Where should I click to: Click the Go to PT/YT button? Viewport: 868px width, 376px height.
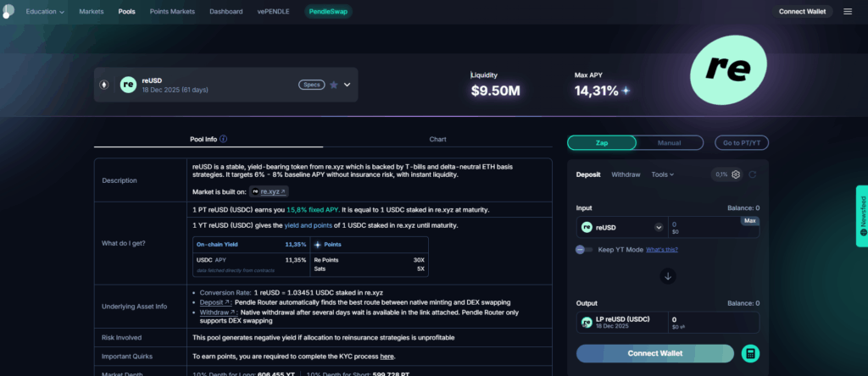[741, 143]
